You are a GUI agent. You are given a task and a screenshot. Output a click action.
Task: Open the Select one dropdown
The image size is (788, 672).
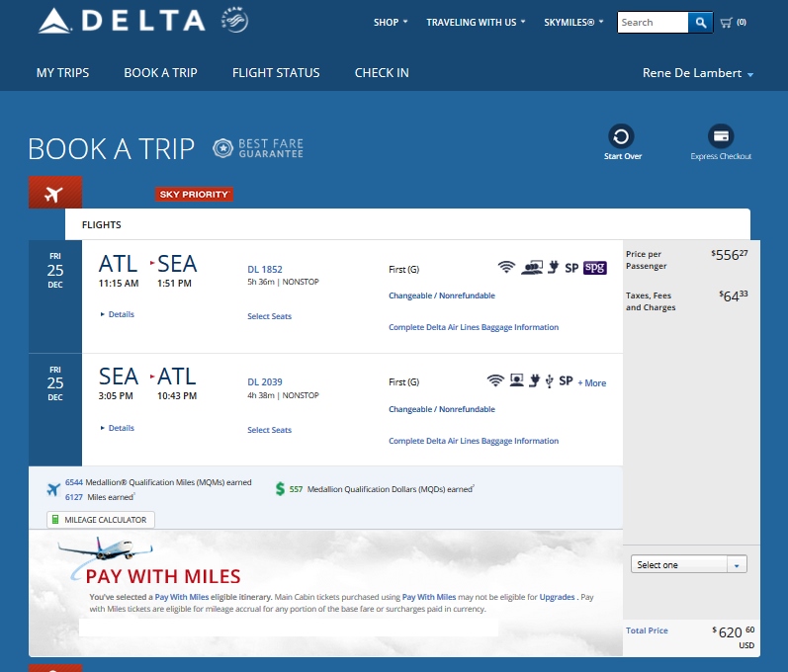[689, 564]
